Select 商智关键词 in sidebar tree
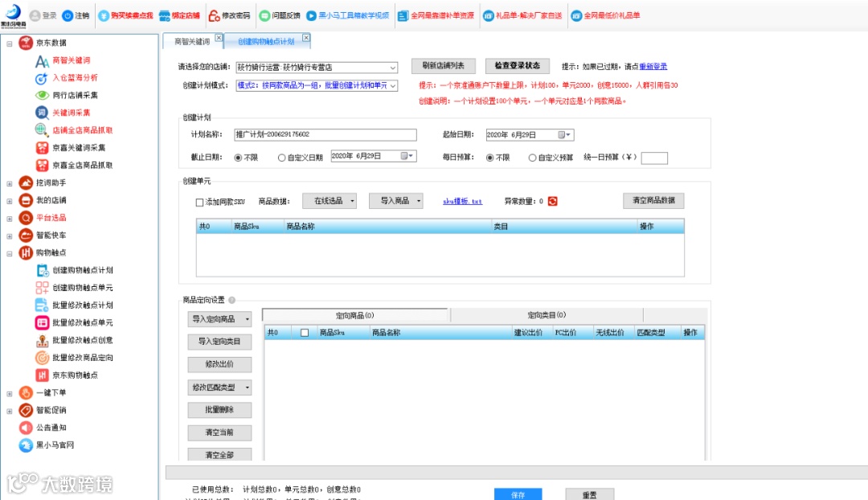This screenshot has height=500, width=868. tap(71, 60)
